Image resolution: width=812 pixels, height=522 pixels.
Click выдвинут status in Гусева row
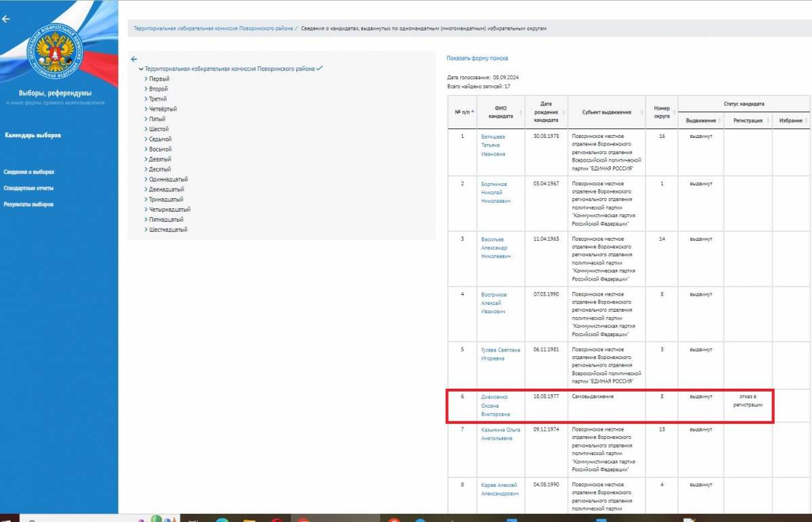point(701,350)
